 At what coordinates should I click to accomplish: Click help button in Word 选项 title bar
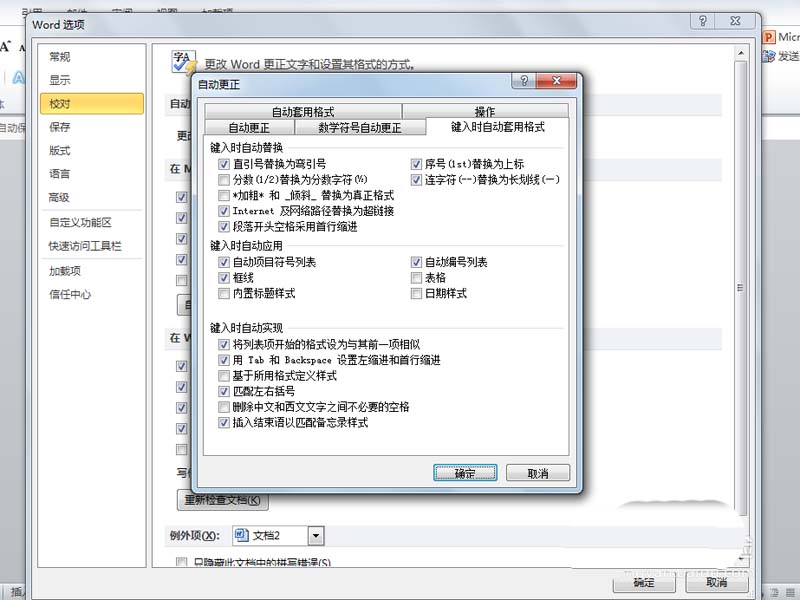(703, 21)
